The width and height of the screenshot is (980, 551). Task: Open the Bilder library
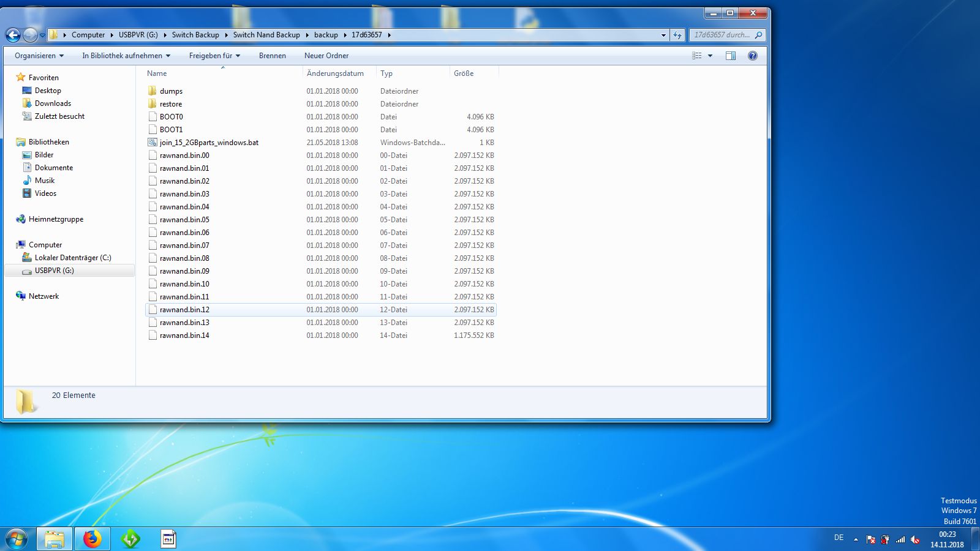coord(44,155)
